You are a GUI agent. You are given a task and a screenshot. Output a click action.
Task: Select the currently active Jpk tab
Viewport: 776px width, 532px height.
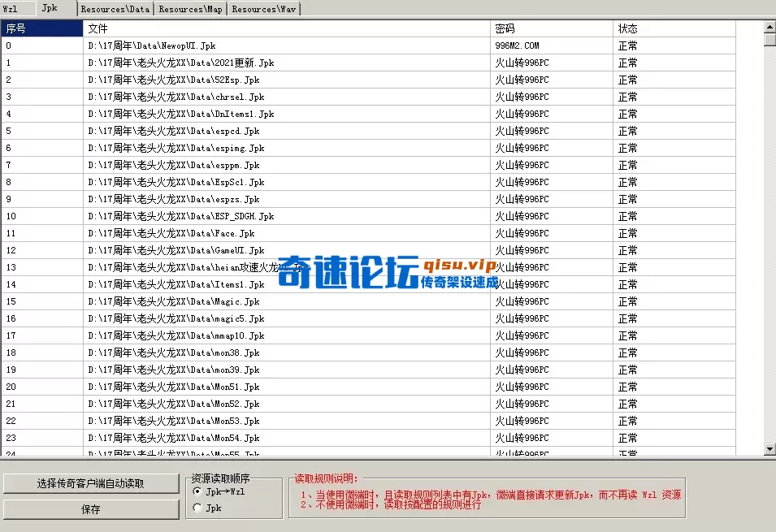tap(54, 8)
